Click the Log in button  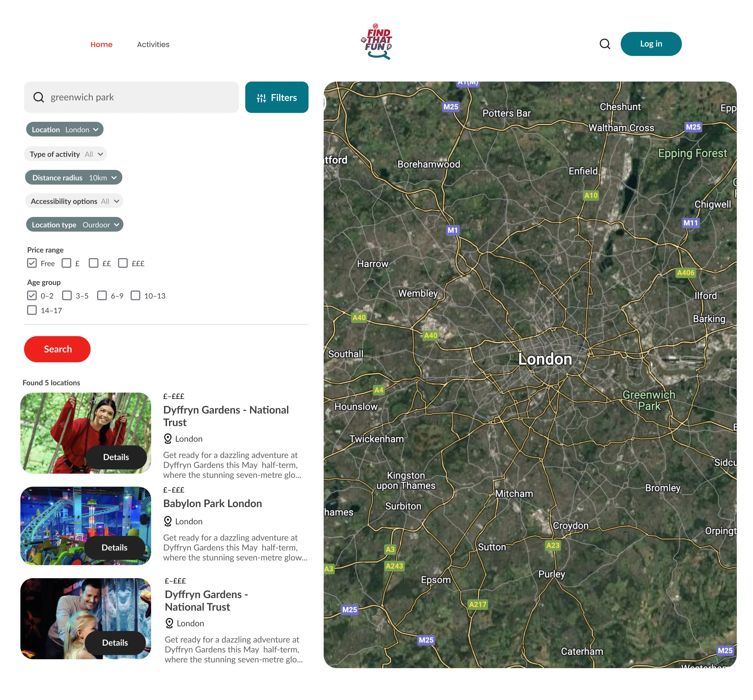651,44
